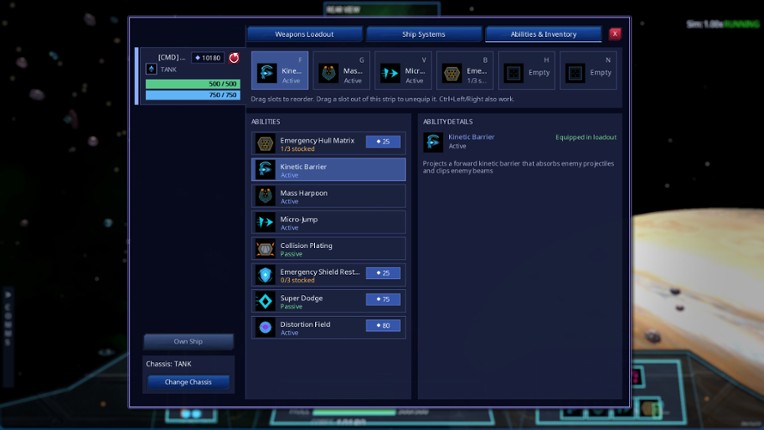
Task: Click the ABILITIES section heading
Action: (266, 121)
